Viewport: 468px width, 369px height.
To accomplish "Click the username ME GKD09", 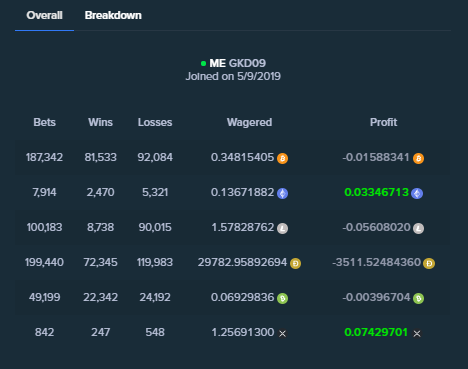I will (237, 63).
